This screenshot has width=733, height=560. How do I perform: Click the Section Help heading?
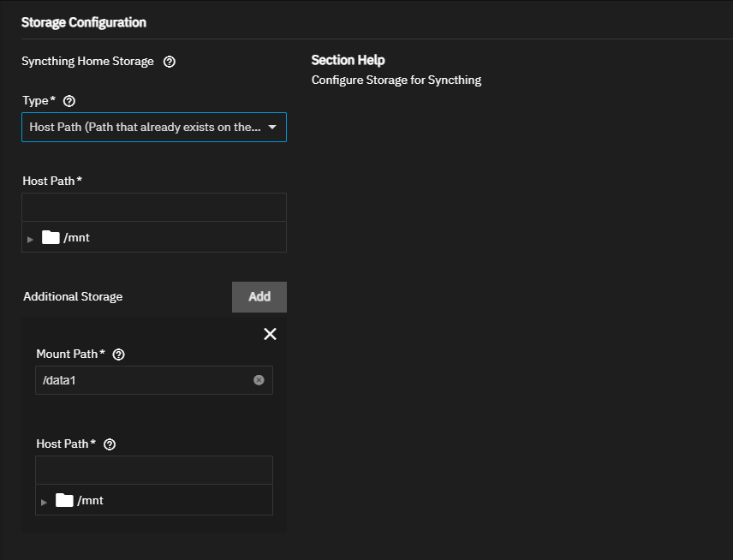pyautogui.click(x=348, y=60)
